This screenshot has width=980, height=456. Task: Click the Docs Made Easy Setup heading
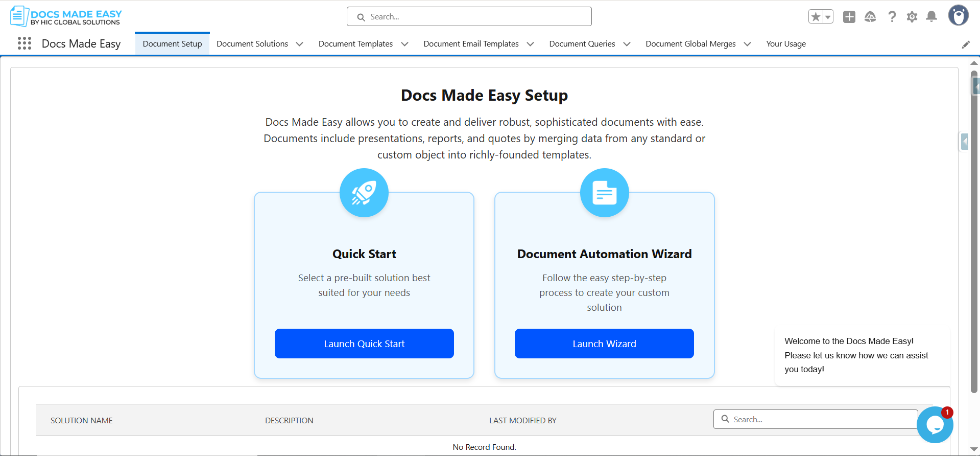[x=484, y=96]
